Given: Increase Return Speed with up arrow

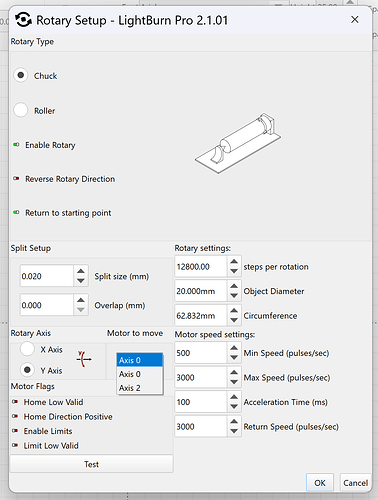Looking at the screenshot, I should [234, 422].
